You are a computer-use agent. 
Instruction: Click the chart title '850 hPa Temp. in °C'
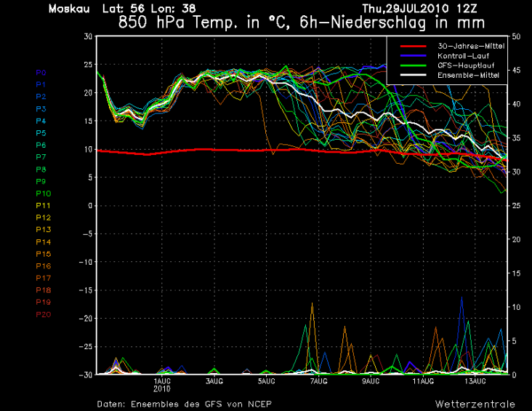pyautogui.click(x=203, y=23)
